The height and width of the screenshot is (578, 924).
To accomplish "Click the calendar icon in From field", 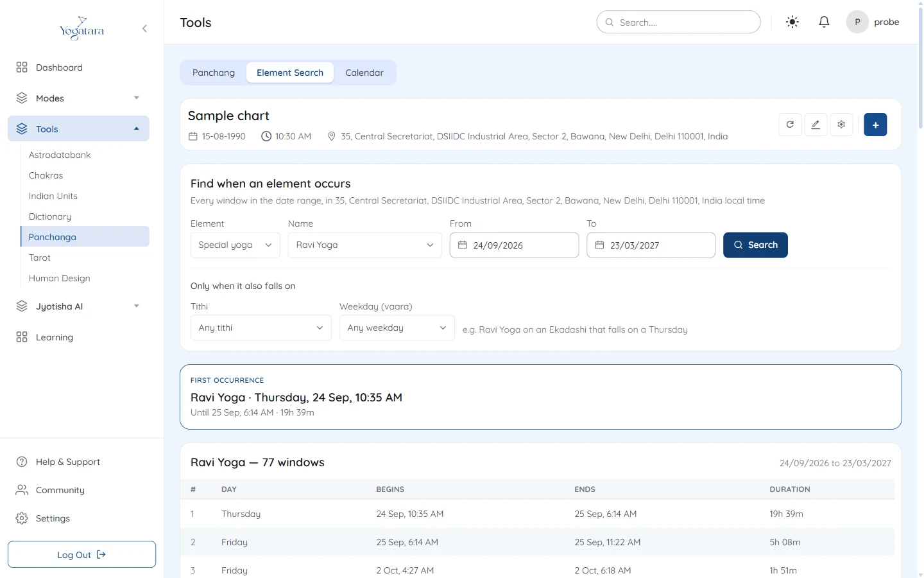I will (x=462, y=245).
